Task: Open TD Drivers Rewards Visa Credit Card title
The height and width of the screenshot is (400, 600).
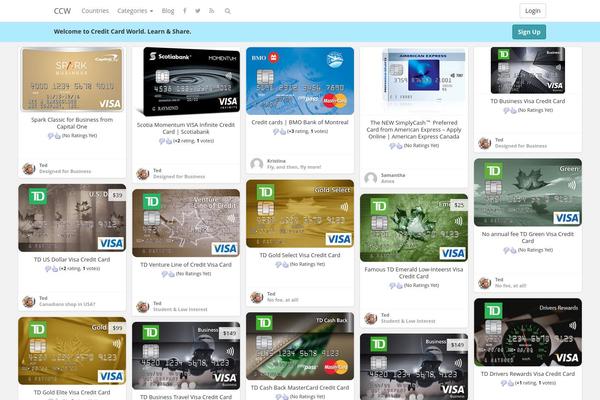Action: click(x=528, y=374)
